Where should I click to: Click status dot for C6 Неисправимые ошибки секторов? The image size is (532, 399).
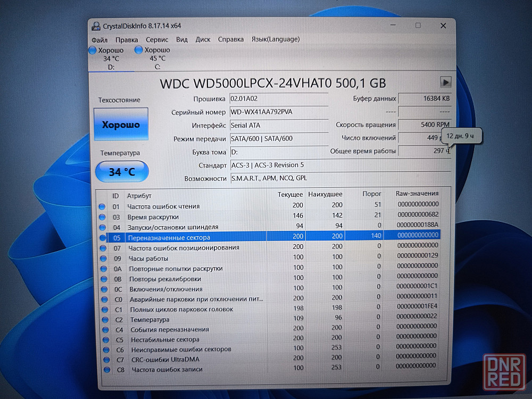click(x=106, y=350)
